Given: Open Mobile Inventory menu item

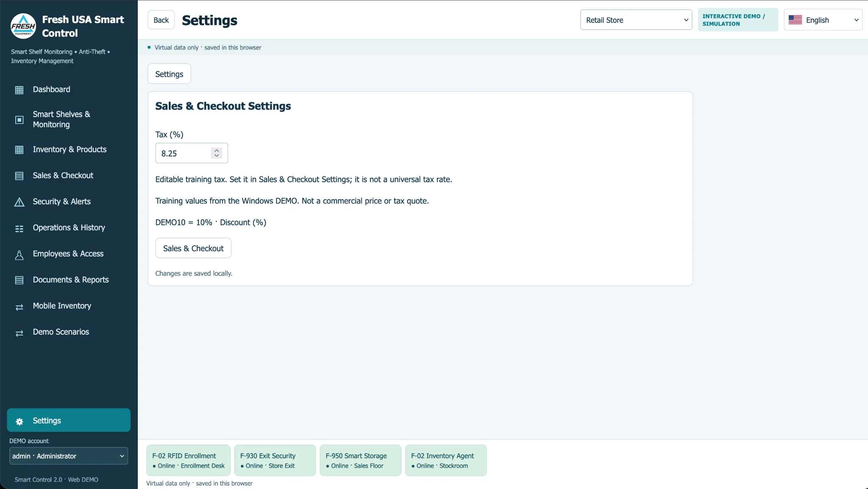Looking at the screenshot, I should (69, 306).
